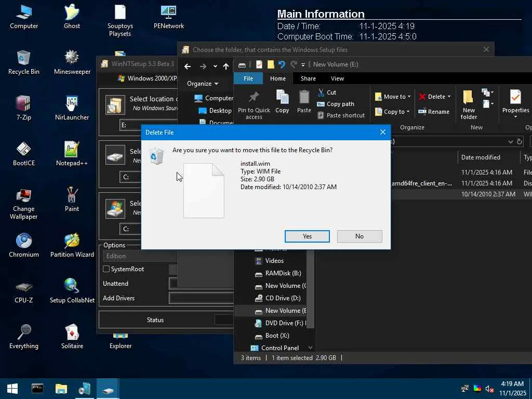Open recent locations dropdown arrow
The height and width of the screenshot is (399, 532).
215,66
